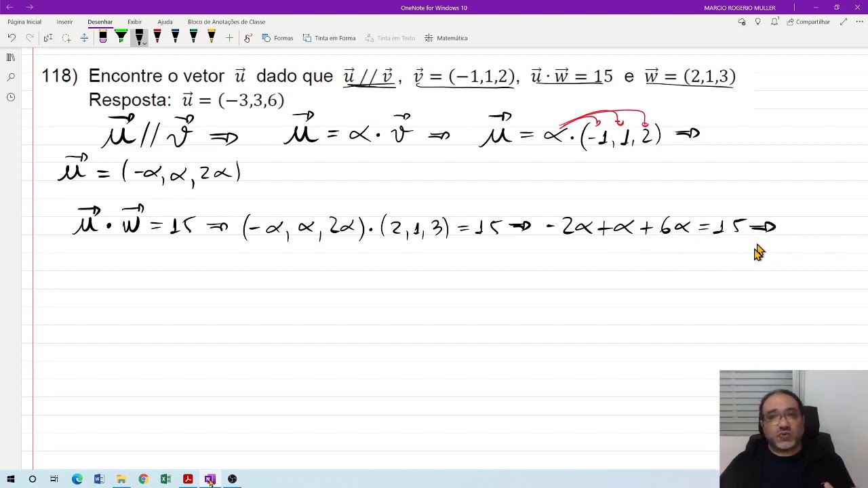The image size is (868, 488).
Task: Click the MARCIO ROGERIO MULLER account name
Action: [740, 7]
